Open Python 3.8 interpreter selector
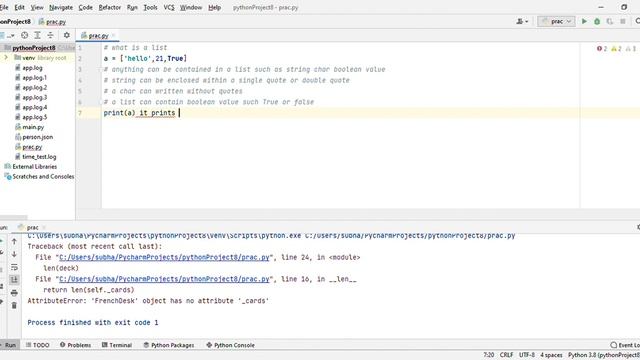Image resolution: width=640 pixels, height=360 pixels. 604,355
